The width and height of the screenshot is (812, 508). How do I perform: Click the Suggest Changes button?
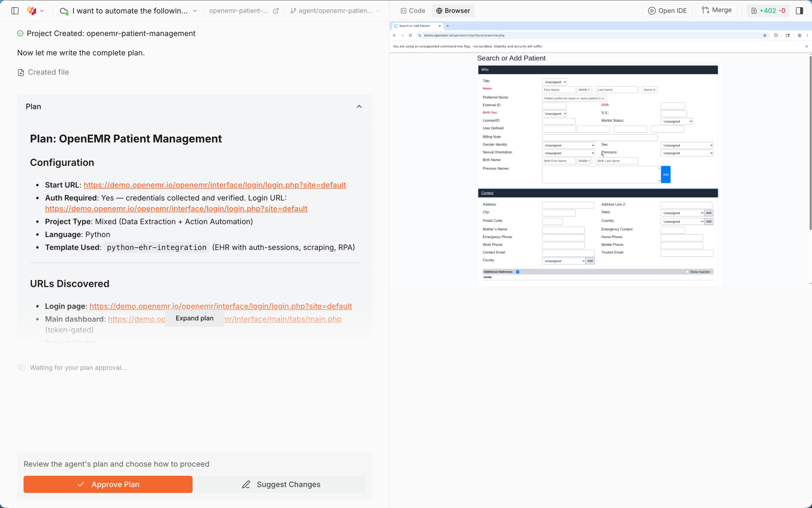pyautogui.click(x=281, y=484)
